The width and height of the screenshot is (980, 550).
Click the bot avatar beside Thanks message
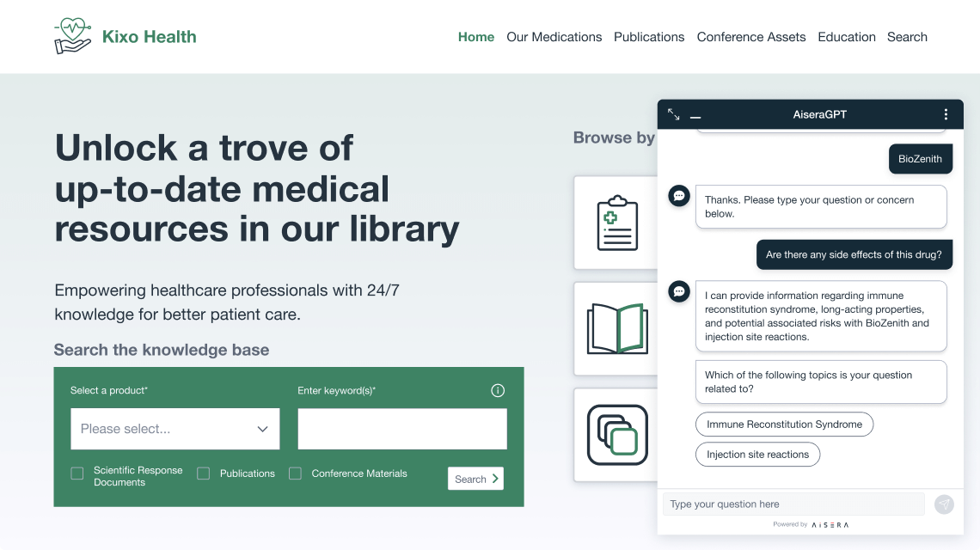coord(679,196)
